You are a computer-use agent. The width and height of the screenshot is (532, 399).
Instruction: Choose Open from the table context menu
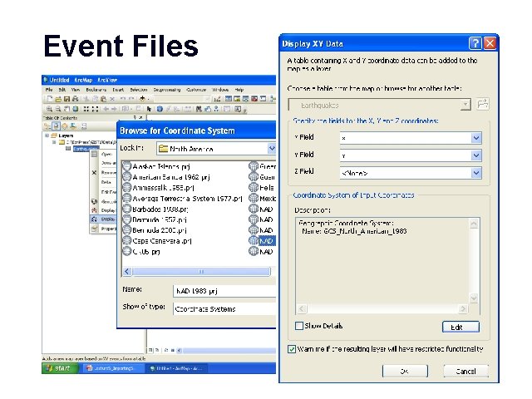coord(103,155)
